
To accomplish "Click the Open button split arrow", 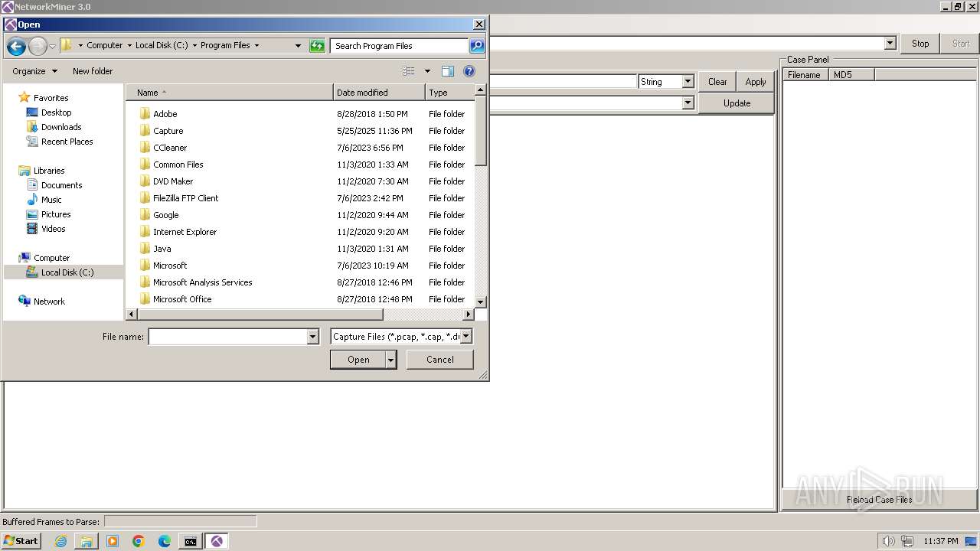I will [x=391, y=360].
